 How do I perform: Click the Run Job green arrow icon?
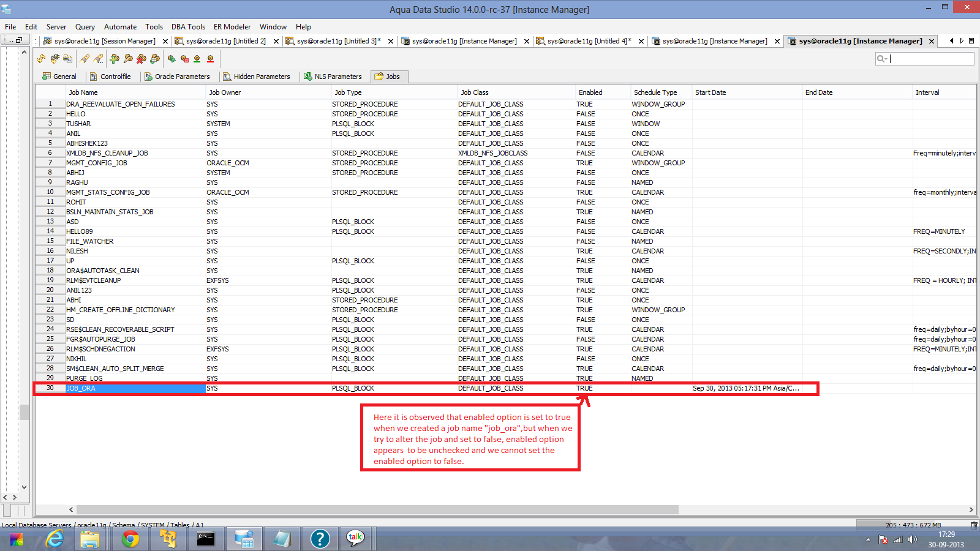tap(171, 59)
